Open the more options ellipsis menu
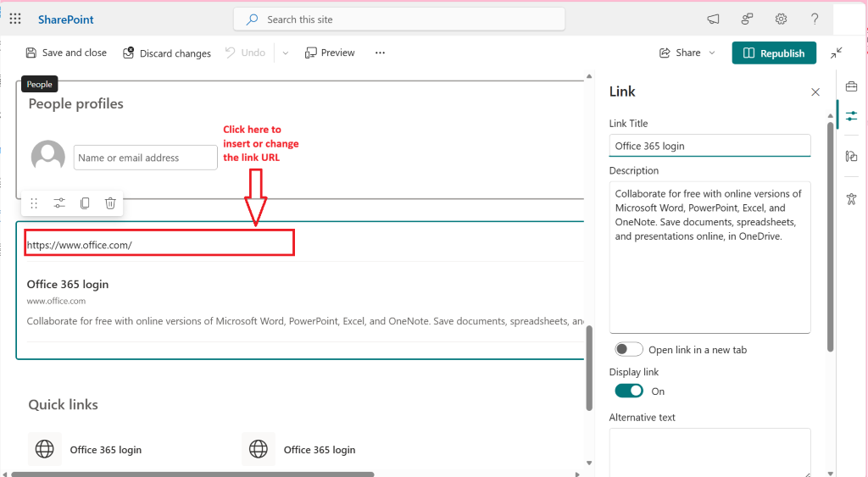The width and height of the screenshot is (868, 477). point(380,53)
